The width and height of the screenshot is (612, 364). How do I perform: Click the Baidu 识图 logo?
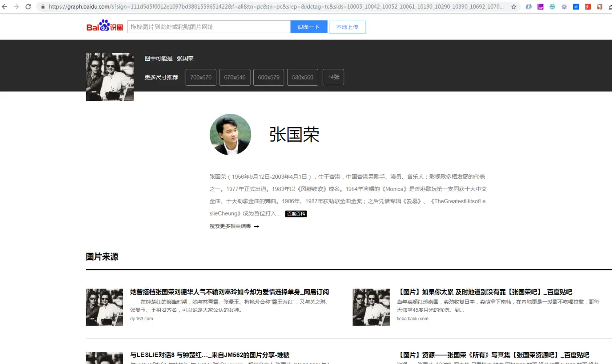pos(105,26)
